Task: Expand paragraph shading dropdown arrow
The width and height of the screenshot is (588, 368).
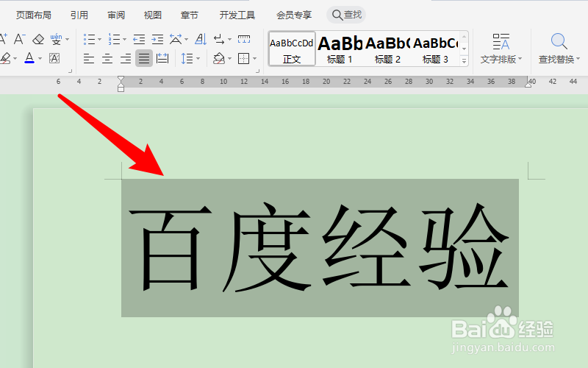Action: tap(229, 59)
